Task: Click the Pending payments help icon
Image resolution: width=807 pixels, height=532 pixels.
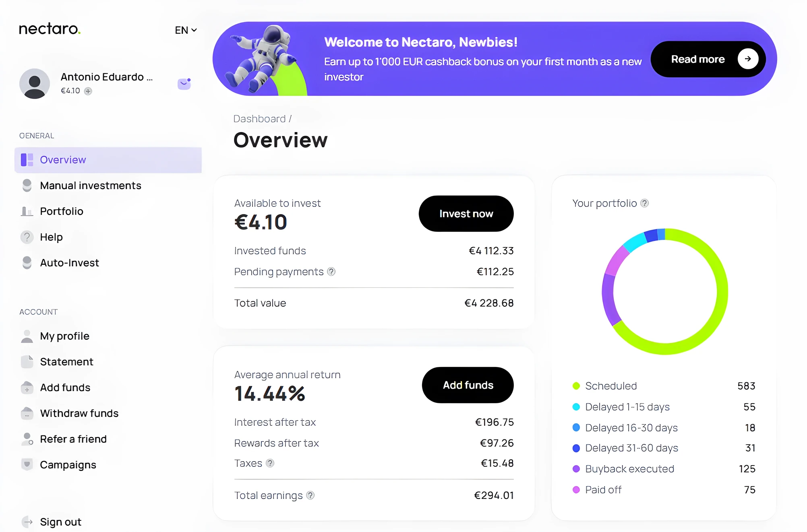Action: pyautogui.click(x=331, y=272)
